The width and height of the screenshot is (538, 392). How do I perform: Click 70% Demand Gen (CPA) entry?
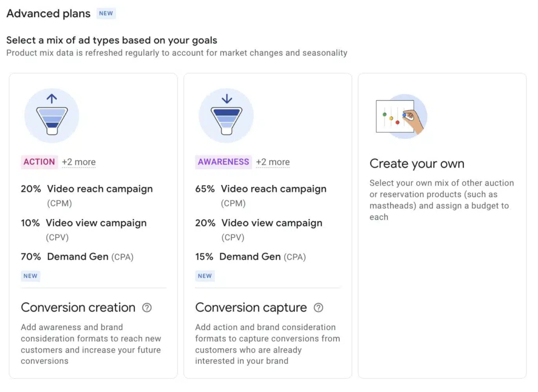pos(77,257)
